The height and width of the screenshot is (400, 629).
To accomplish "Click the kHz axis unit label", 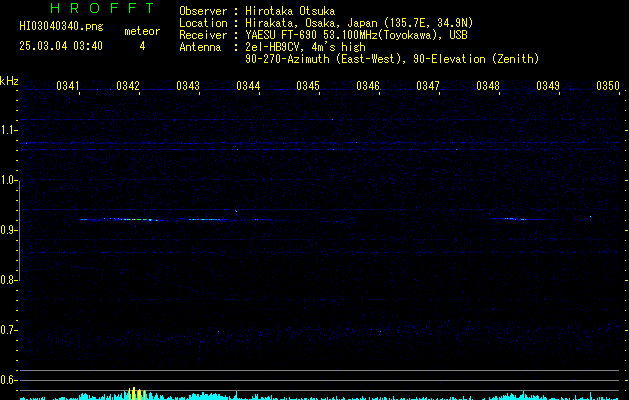I will 9,81.
